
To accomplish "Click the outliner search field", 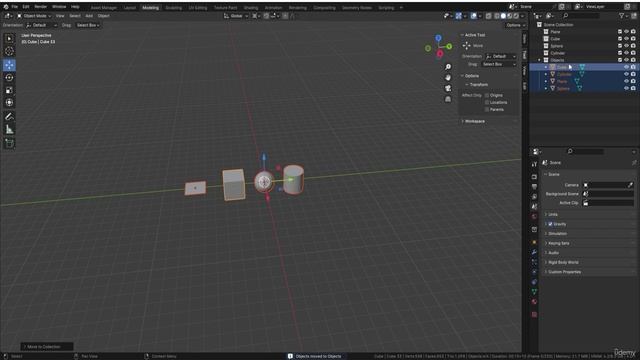I will [x=581, y=16].
